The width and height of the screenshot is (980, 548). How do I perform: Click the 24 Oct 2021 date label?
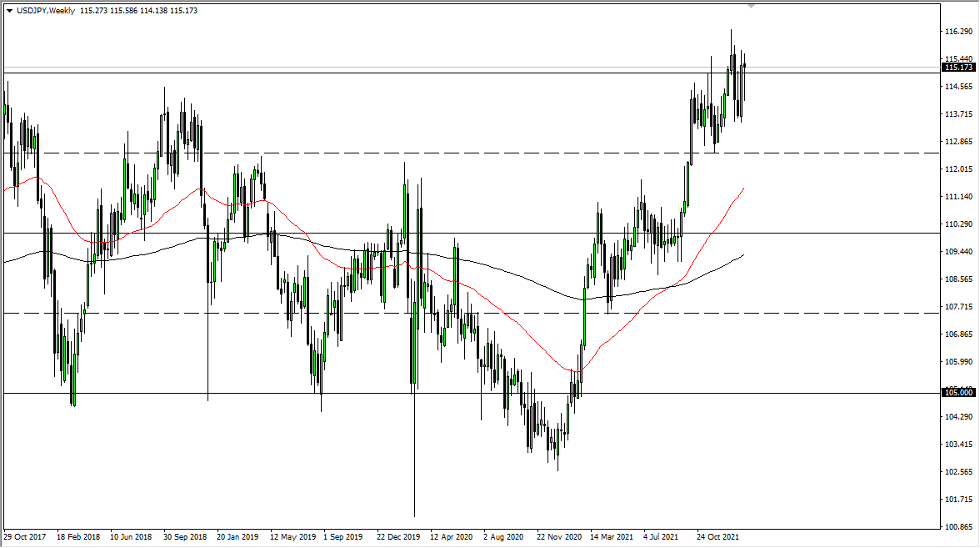pyautogui.click(x=718, y=537)
